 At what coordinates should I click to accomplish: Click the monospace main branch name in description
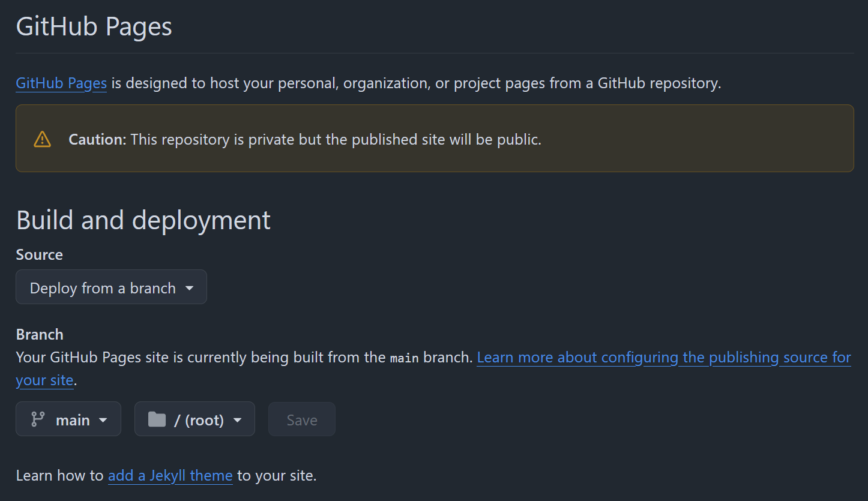pyautogui.click(x=404, y=358)
